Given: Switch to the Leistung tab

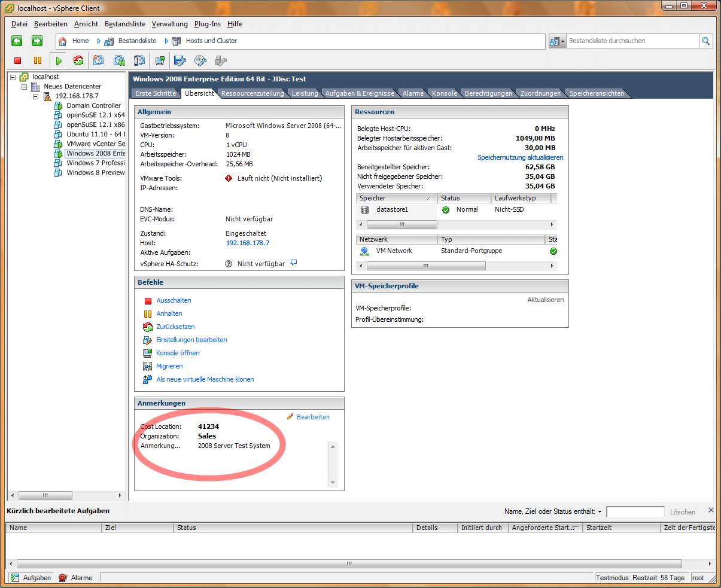Looking at the screenshot, I should tap(305, 93).
